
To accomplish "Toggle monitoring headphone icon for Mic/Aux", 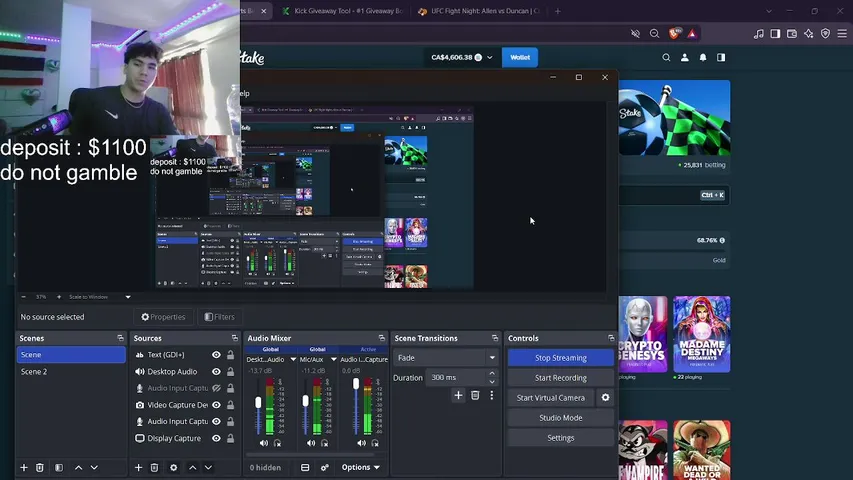I will 325,443.
